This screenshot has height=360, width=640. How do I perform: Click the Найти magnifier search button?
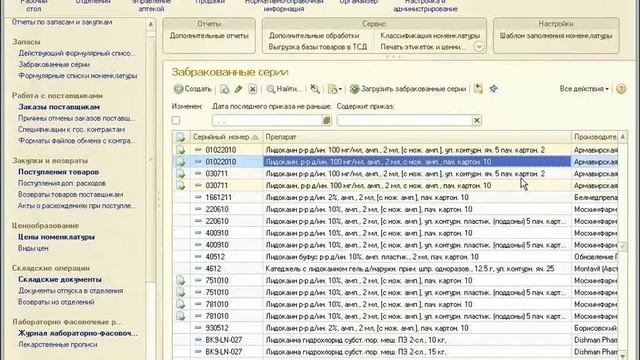click(x=284, y=89)
